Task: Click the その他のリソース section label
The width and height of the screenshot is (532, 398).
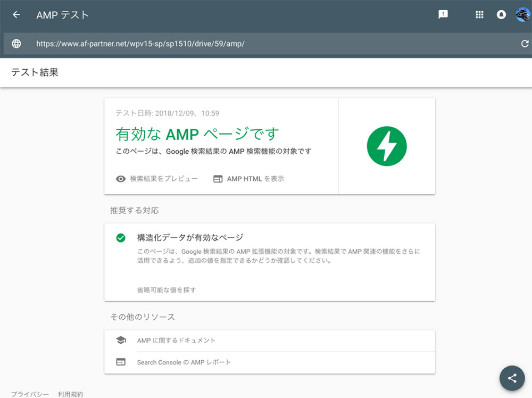Action: coord(143,317)
